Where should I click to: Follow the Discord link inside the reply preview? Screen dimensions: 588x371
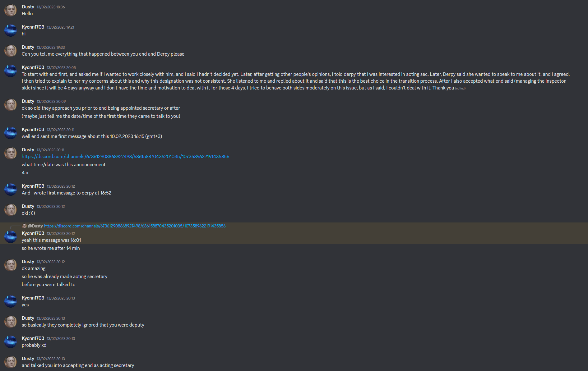tap(135, 226)
